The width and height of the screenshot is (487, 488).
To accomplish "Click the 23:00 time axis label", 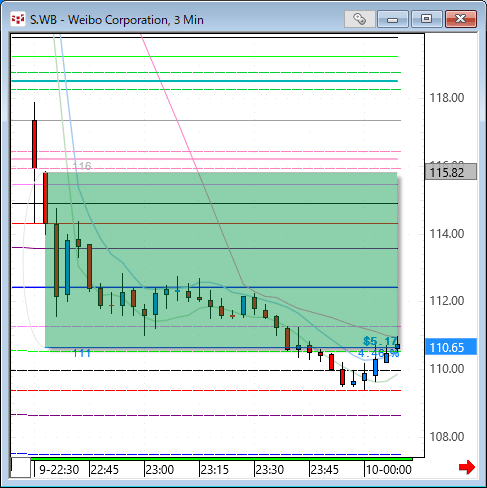I will click(160, 470).
